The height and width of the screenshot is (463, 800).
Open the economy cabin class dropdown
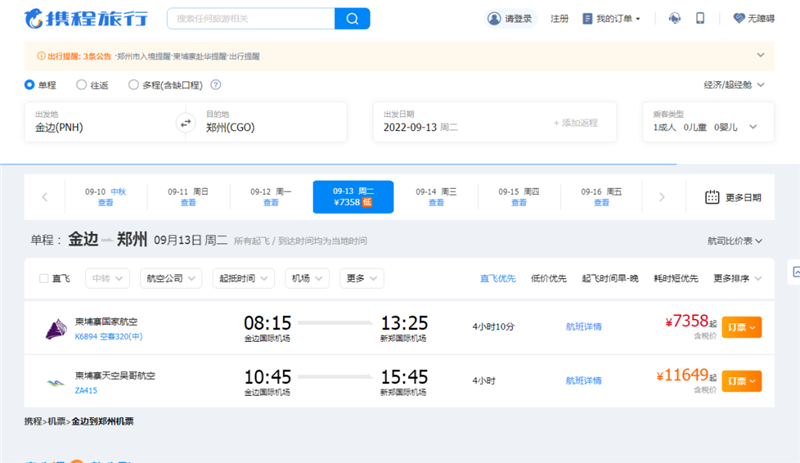pos(734,85)
